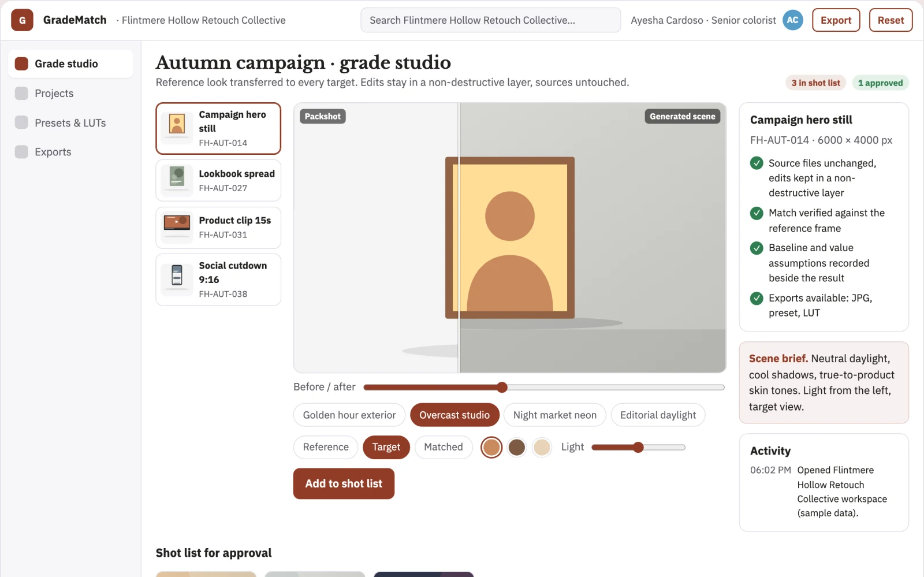Click the 3 in shot list badge
This screenshot has width=924, height=577.
point(815,83)
